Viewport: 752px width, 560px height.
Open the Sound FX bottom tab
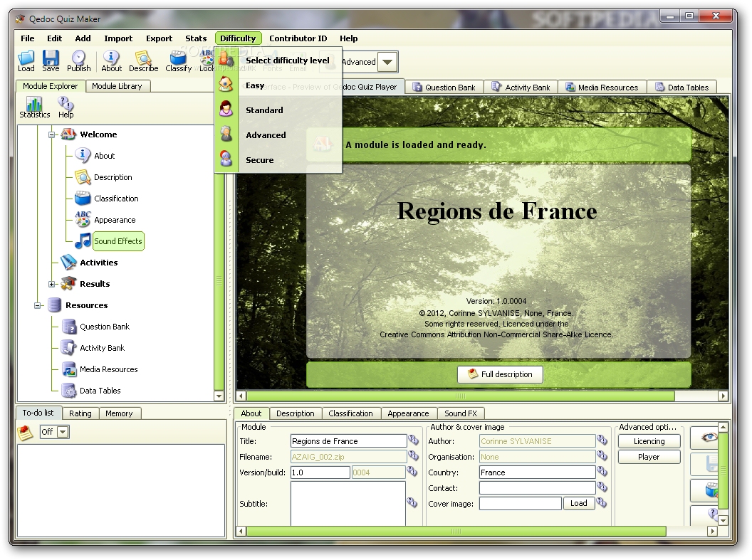(461, 413)
